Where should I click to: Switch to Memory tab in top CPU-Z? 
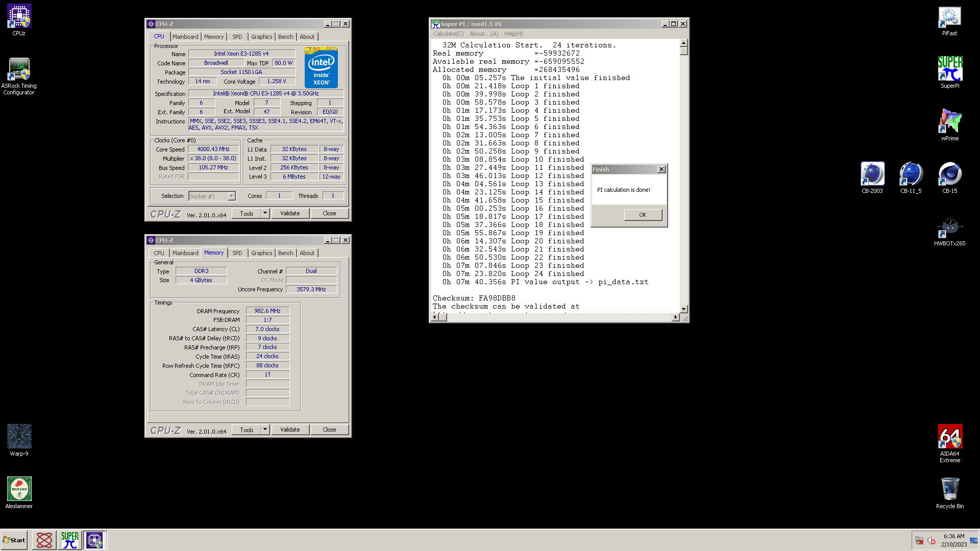point(214,37)
